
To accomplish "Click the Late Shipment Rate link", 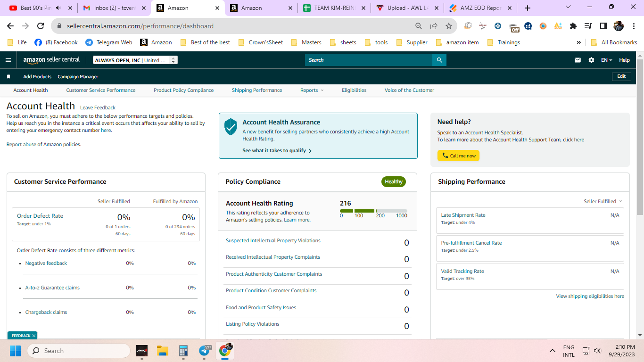I will coord(463,215).
